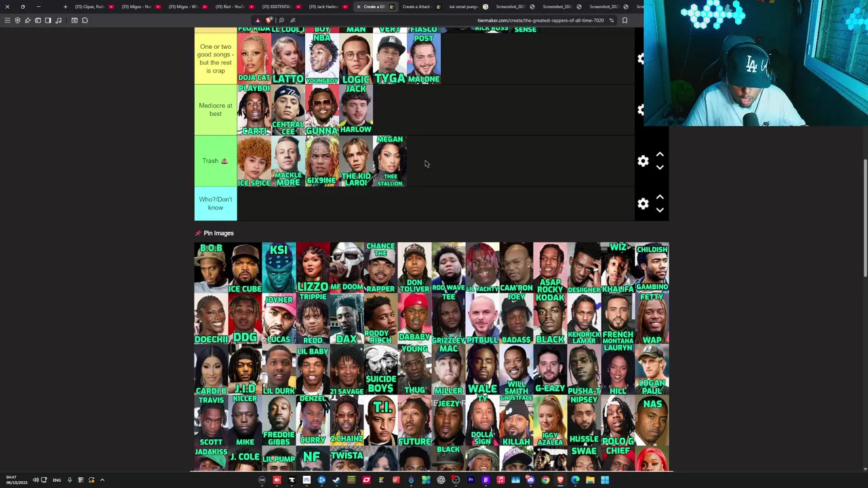This screenshot has width=868, height=488.
Task: Show hidden tray icons chevron
Action: point(102,481)
